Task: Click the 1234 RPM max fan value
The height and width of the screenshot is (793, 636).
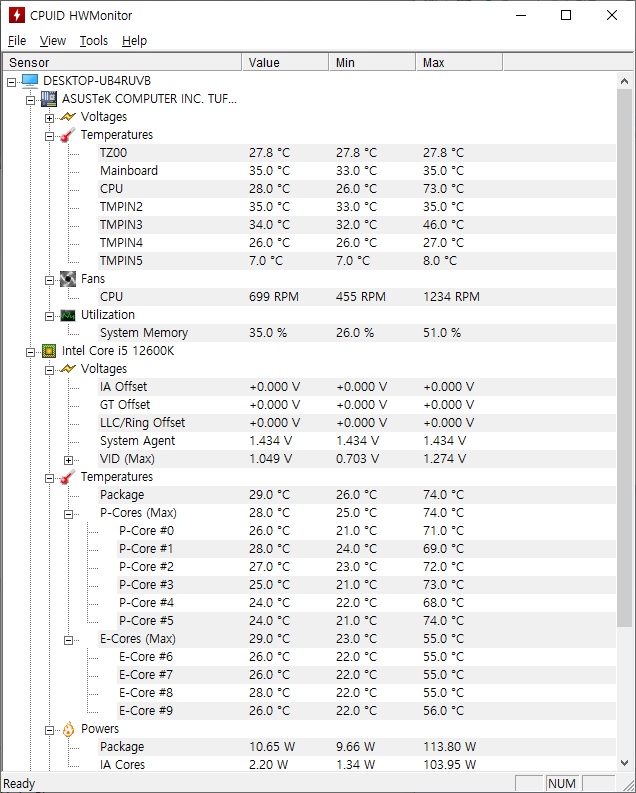Action: coord(451,297)
